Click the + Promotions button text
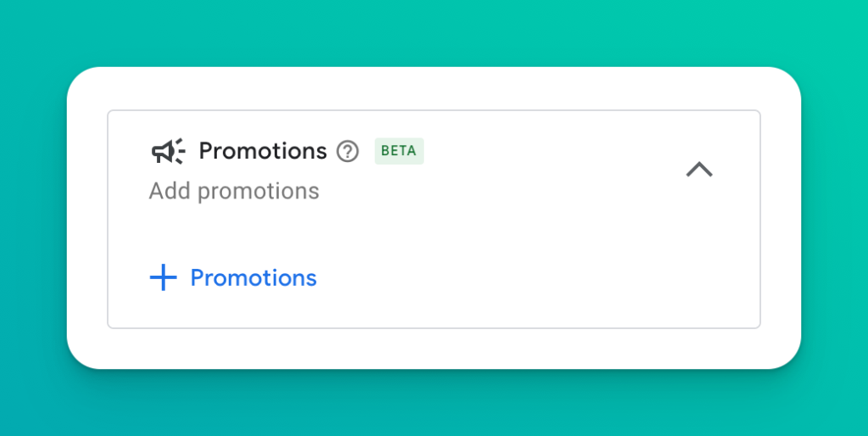 253,277
